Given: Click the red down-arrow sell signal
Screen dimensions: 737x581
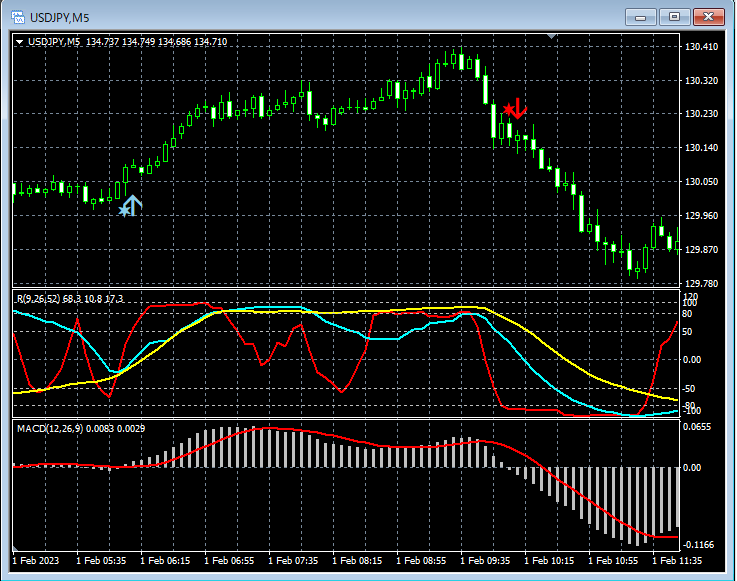Looking at the screenshot, I should click(x=519, y=108).
